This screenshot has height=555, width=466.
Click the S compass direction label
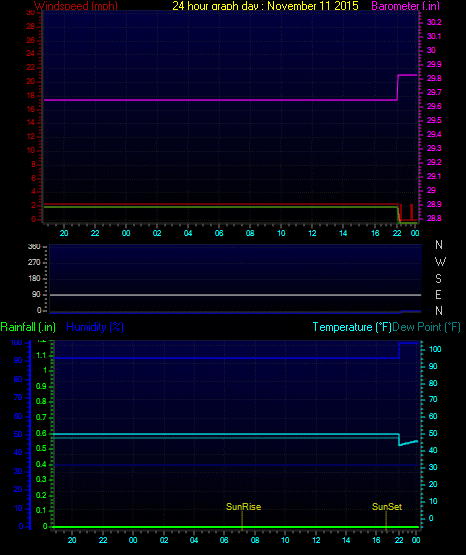(x=438, y=279)
